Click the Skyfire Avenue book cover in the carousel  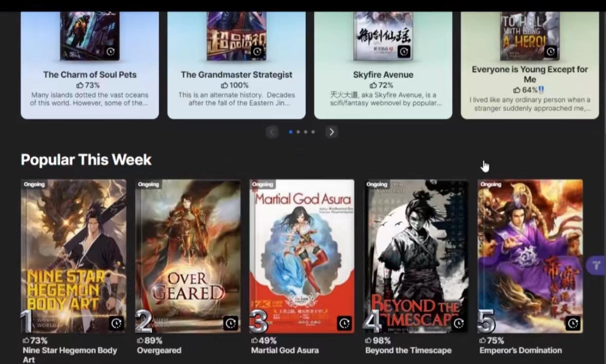coord(383,36)
